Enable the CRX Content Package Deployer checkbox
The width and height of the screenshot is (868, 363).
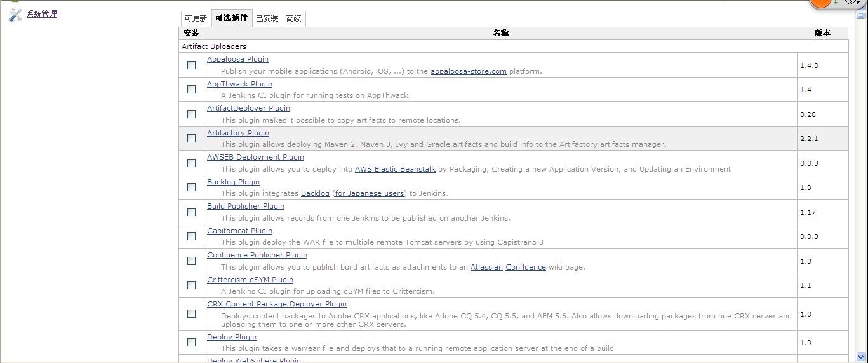tap(192, 313)
